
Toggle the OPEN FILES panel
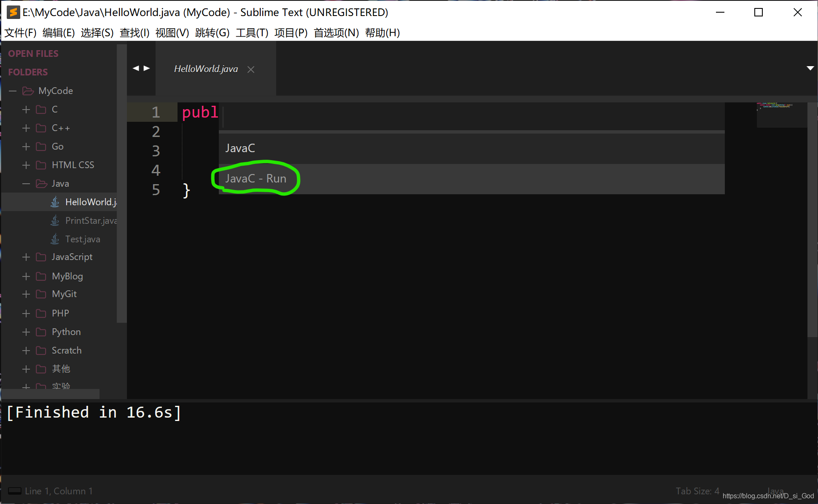[x=33, y=53]
